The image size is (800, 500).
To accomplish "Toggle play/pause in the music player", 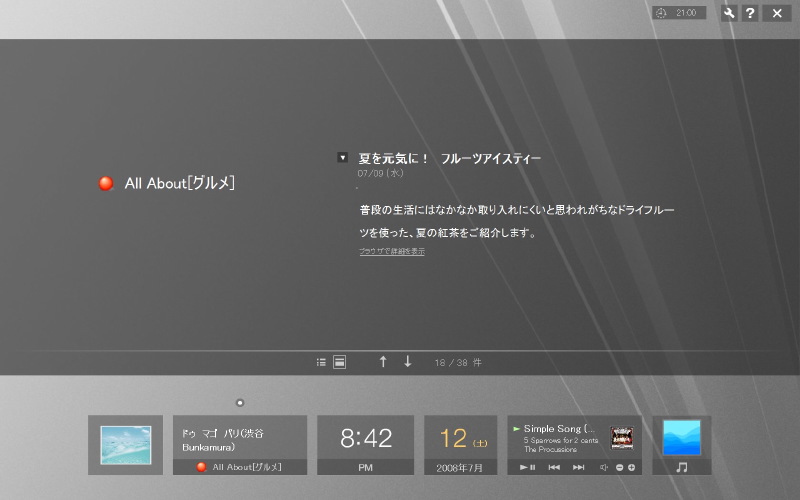I will [x=527, y=467].
